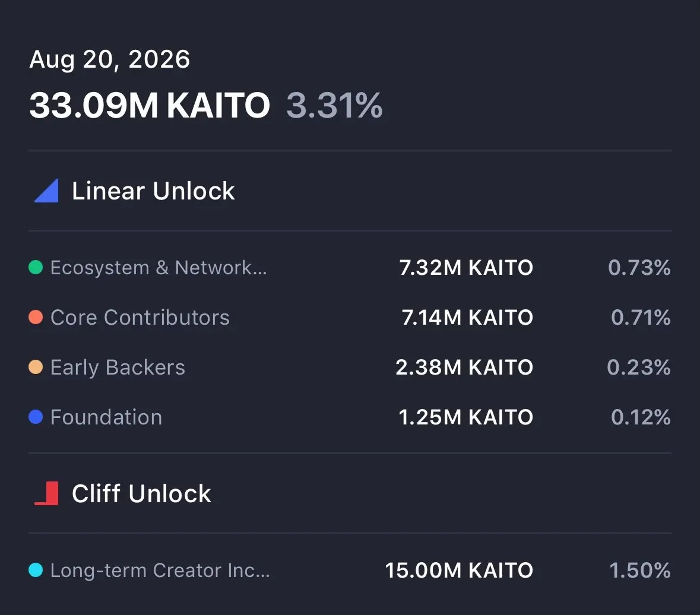The width and height of the screenshot is (700, 615).
Task: Select the peach Early Backers dot
Action: pyautogui.click(x=36, y=367)
